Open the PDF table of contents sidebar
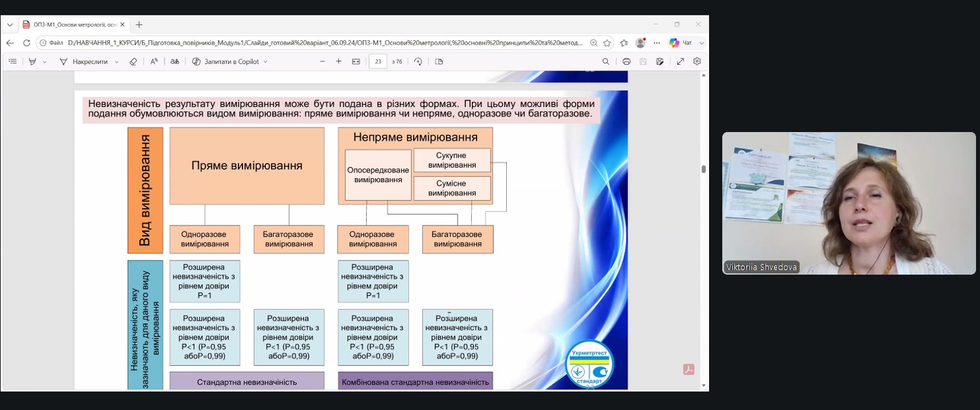 [12, 62]
